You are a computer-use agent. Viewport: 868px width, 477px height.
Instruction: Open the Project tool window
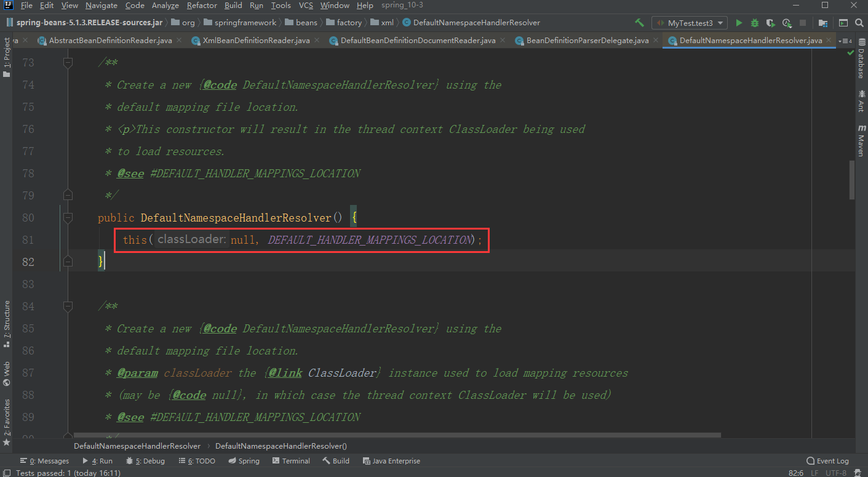point(7,57)
